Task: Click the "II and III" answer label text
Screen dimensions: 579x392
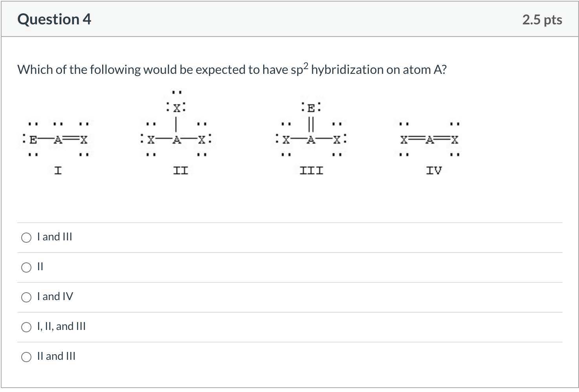Action: (x=56, y=356)
